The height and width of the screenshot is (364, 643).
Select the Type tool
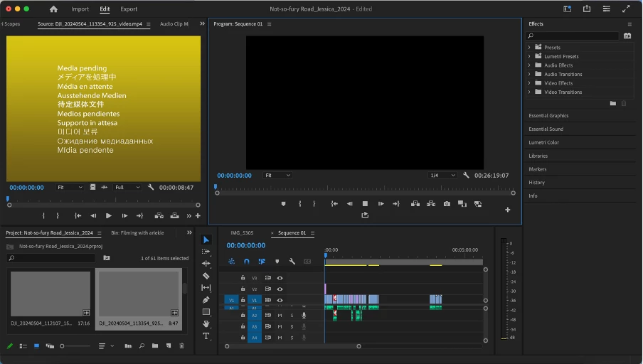coord(206,336)
